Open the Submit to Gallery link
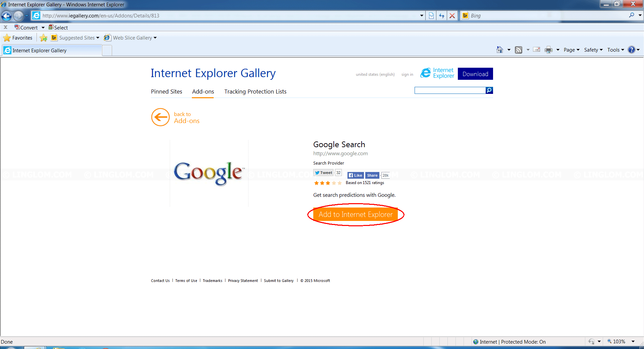 click(279, 281)
